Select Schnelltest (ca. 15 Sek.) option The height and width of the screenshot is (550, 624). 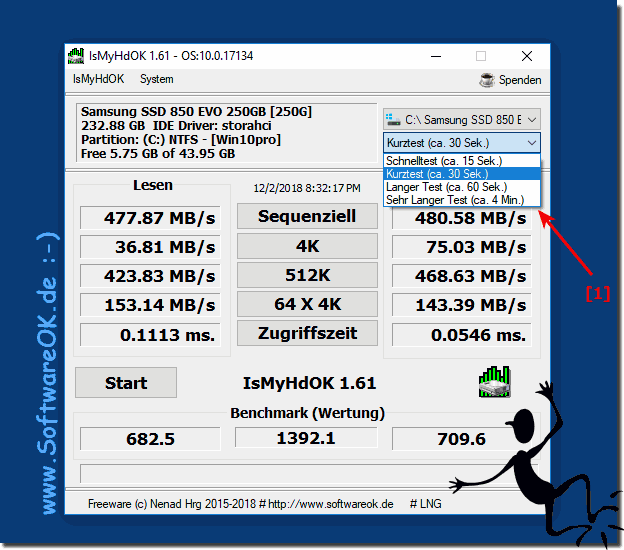pos(462,161)
